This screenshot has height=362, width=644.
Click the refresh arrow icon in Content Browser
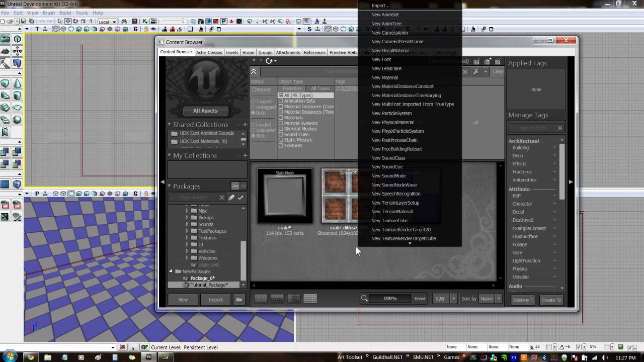tap(269, 61)
